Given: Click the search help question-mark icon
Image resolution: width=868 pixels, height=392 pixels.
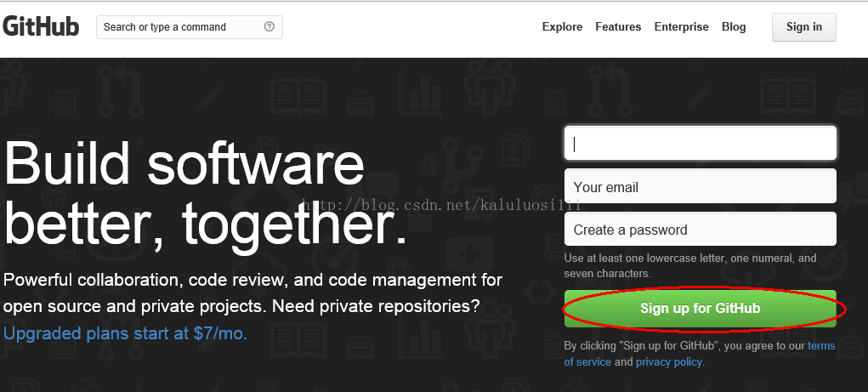Looking at the screenshot, I should click(x=269, y=26).
